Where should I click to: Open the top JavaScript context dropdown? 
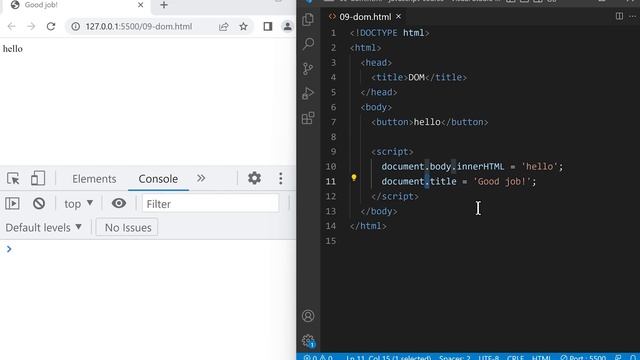pos(78,204)
